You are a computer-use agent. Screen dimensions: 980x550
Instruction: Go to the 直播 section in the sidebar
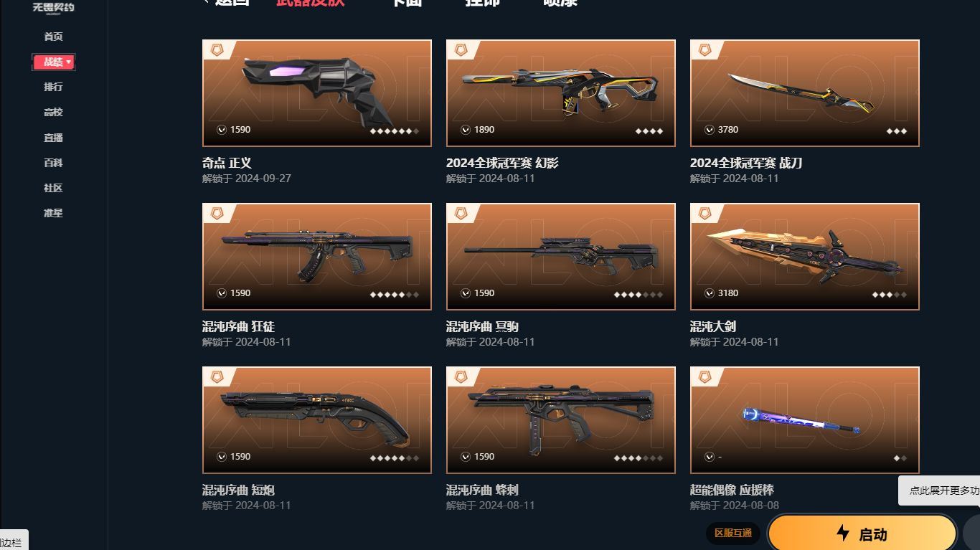coord(53,138)
